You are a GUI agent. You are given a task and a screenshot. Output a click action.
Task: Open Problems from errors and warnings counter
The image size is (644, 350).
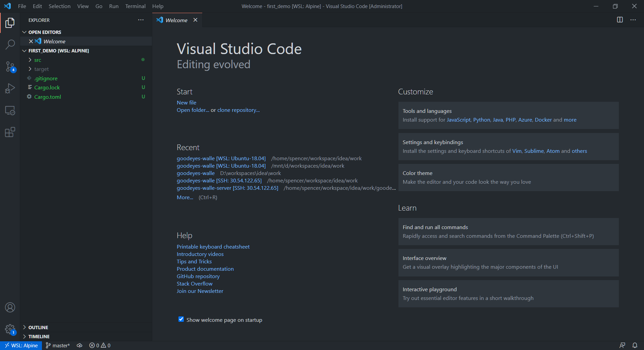[x=100, y=346]
